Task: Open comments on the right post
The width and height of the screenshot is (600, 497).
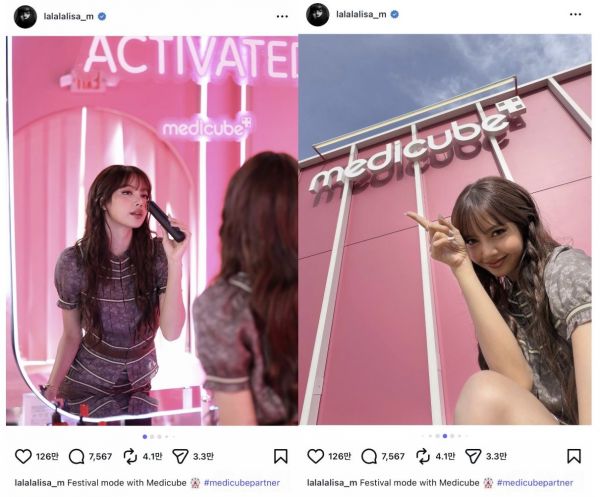Action: pyautogui.click(x=369, y=456)
